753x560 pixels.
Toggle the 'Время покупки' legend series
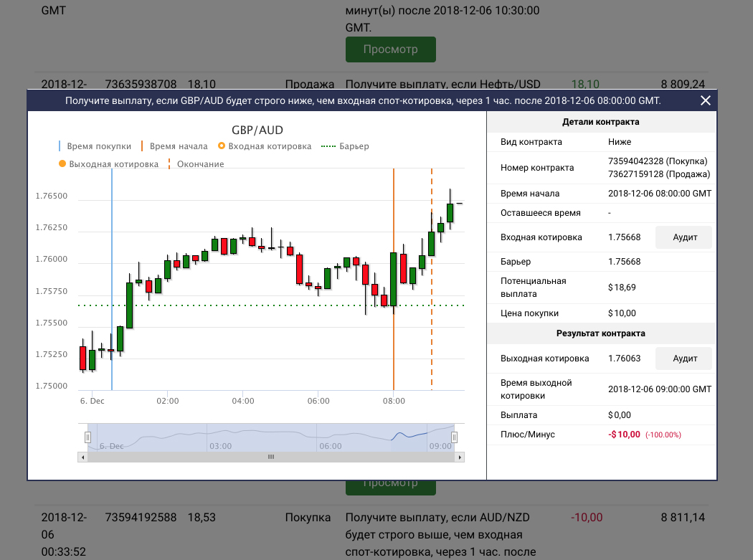[x=98, y=146]
